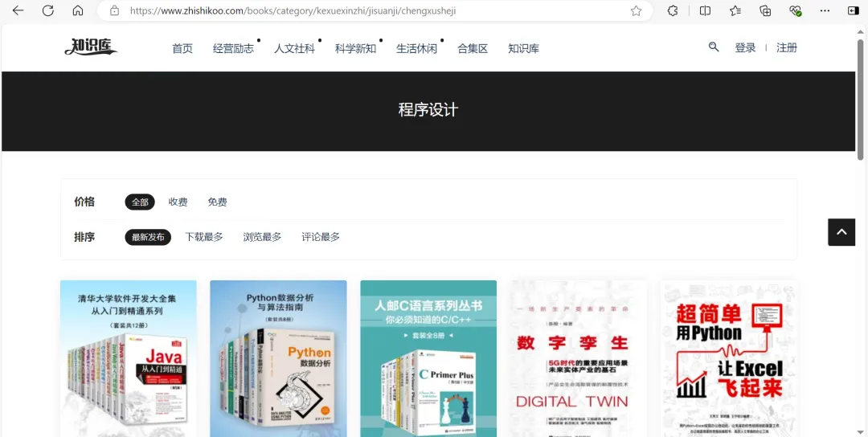Click the 程序设计 page heading
This screenshot has width=868, height=437.
[428, 109]
